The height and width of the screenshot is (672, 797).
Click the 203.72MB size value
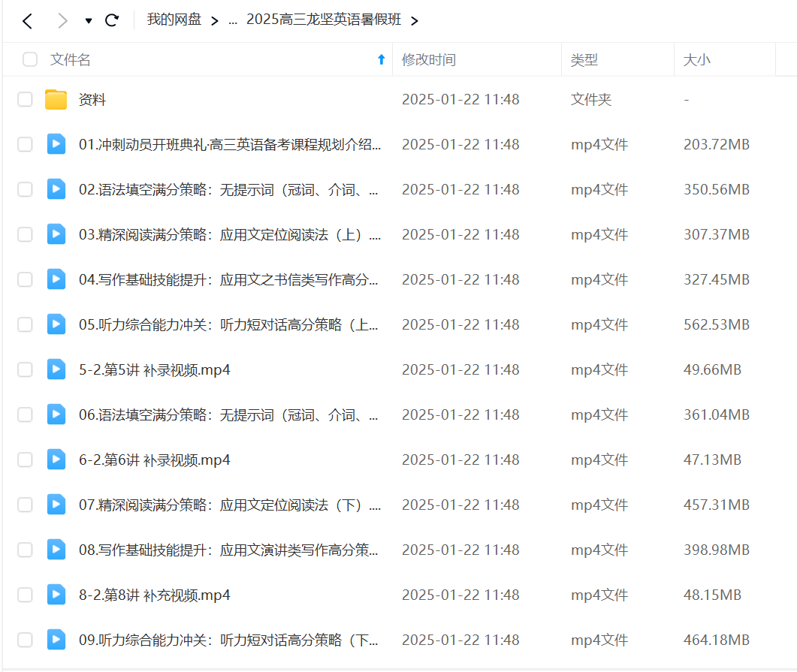click(x=716, y=145)
